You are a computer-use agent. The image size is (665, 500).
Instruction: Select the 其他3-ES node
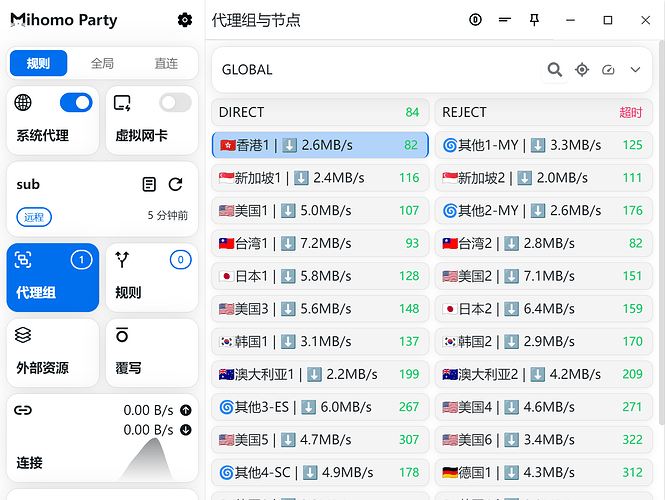[x=320, y=407]
